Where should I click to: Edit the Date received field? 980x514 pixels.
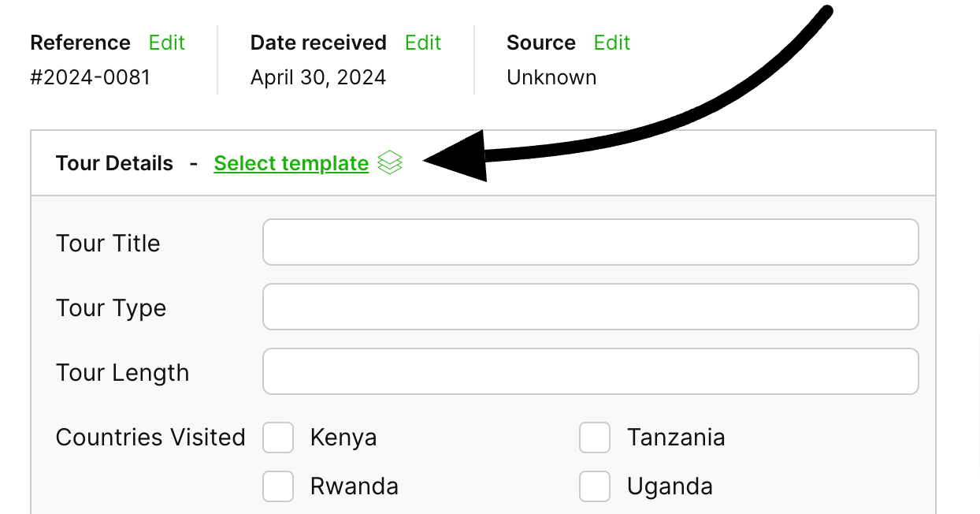[x=423, y=43]
